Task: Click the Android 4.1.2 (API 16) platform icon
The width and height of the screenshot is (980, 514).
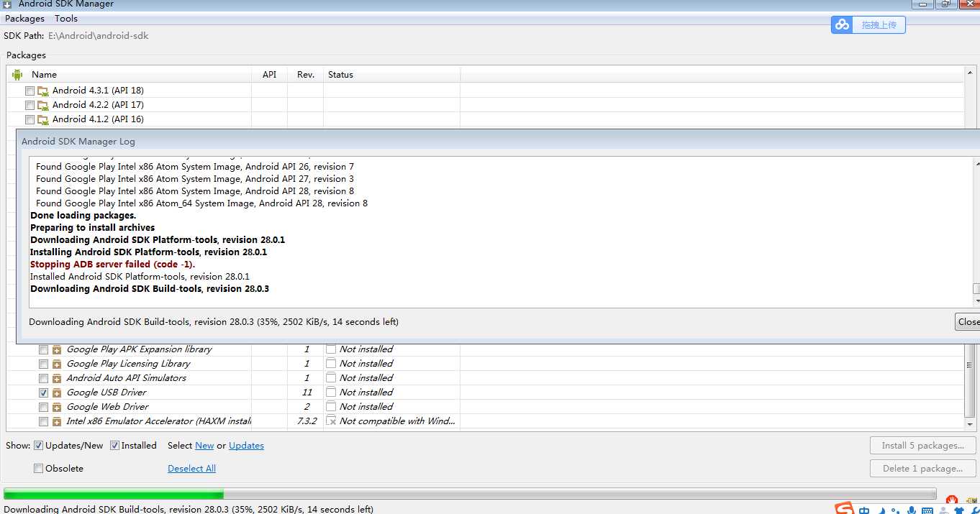Action: 43,119
